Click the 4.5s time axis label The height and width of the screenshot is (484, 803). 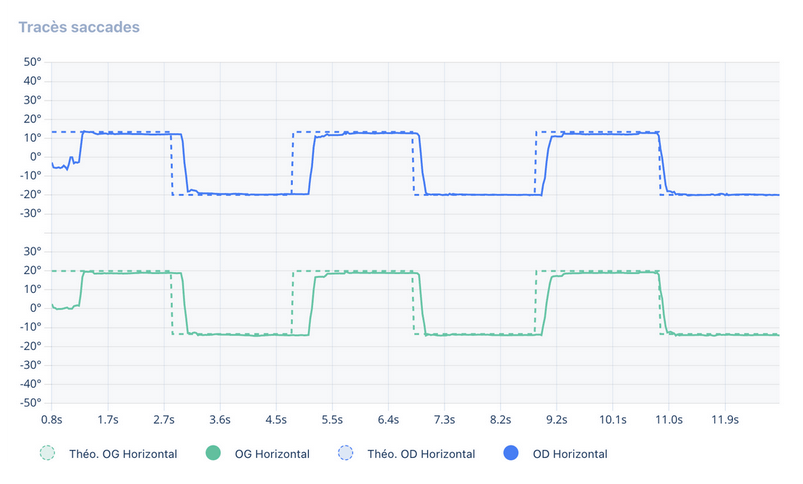(275, 420)
